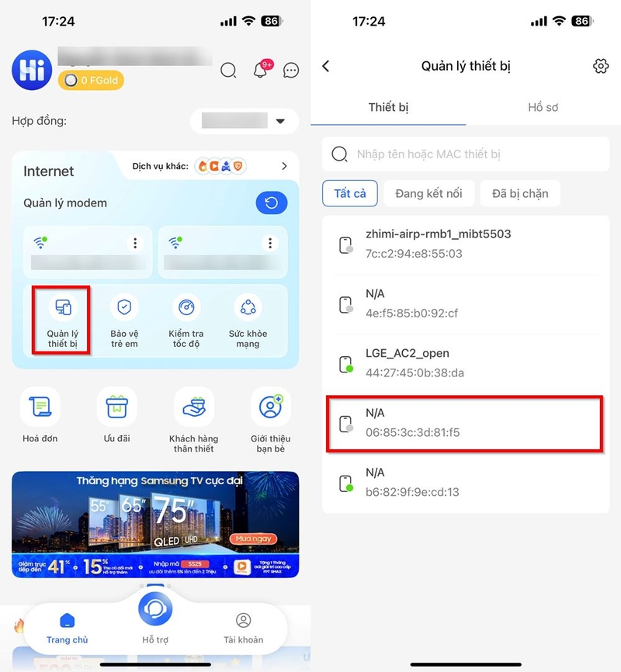This screenshot has width=621, height=672.
Task: Select the Thiết bị tab
Action: (388, 108)
